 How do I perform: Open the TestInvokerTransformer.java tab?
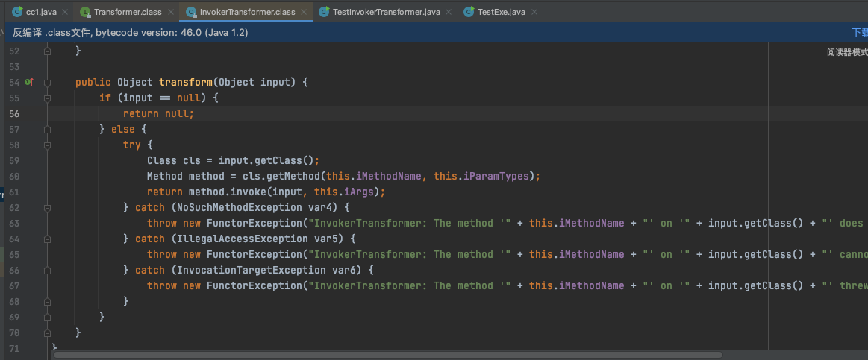pyautogui.click(x=387, y=12)
